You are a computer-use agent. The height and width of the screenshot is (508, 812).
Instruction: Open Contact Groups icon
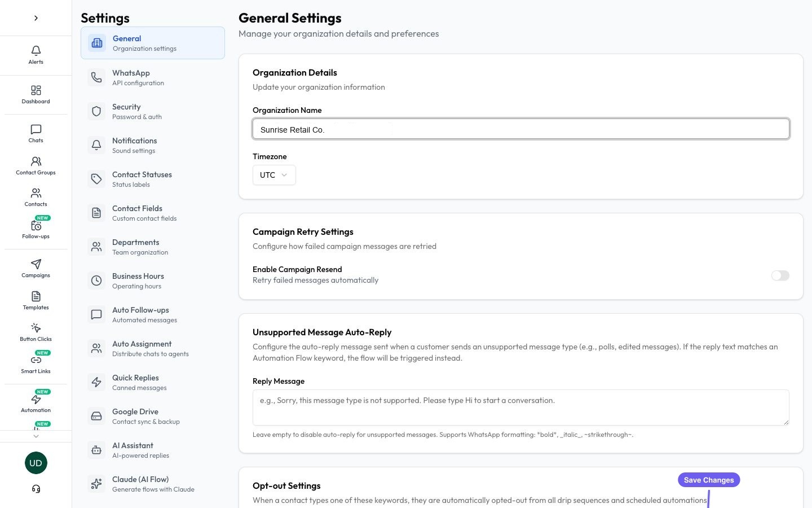pos(36,161)
